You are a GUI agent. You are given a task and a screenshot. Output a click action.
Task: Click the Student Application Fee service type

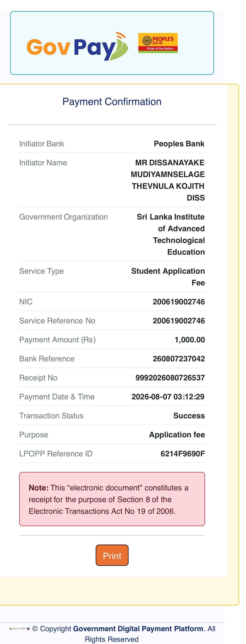point(168,277)
